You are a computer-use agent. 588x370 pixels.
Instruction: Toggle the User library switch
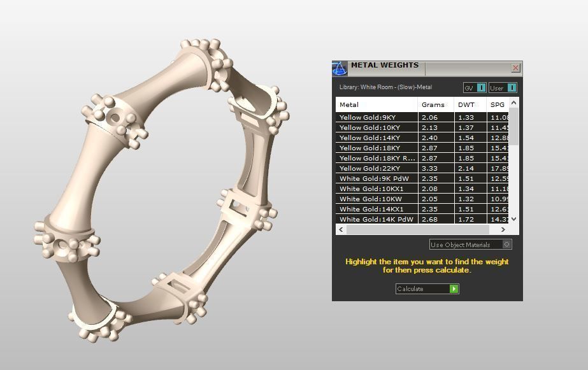click(503, 88)
